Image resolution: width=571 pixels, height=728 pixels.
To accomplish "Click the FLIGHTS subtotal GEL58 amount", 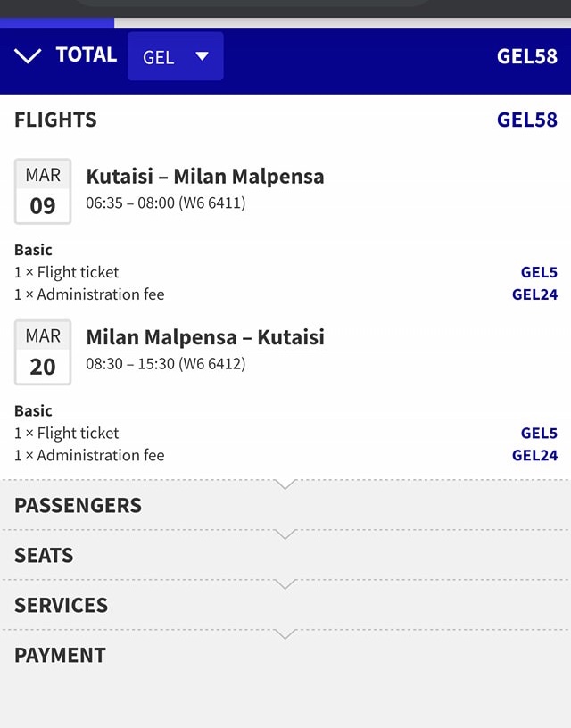I will [526, 120].
